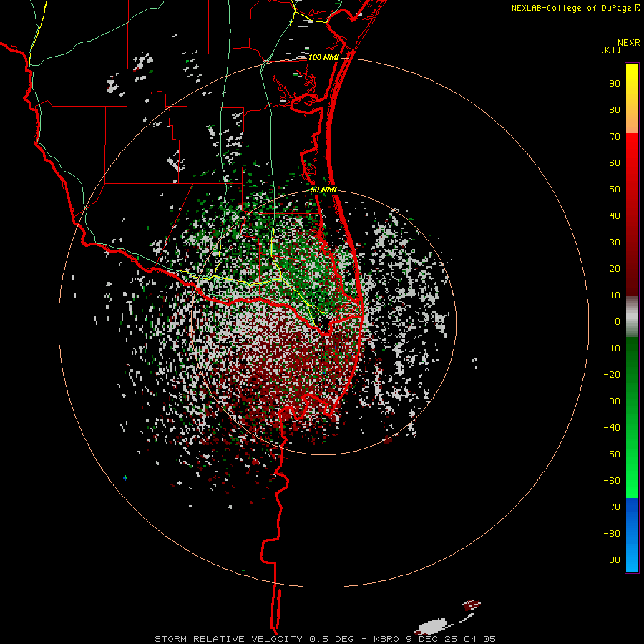Click the 0 value on velocity scale

(x=618, y=322)
